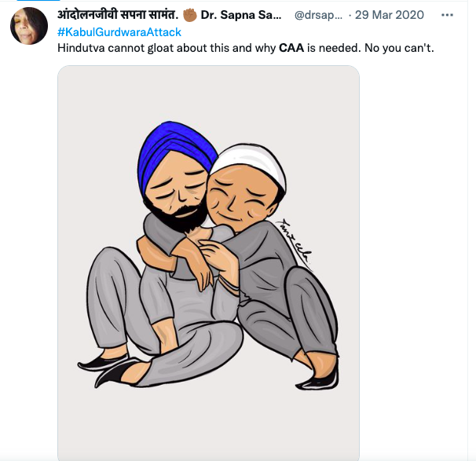The image size is (476, 461).
Task: Open profile via @drsap... handle
Action: point(318,15)
